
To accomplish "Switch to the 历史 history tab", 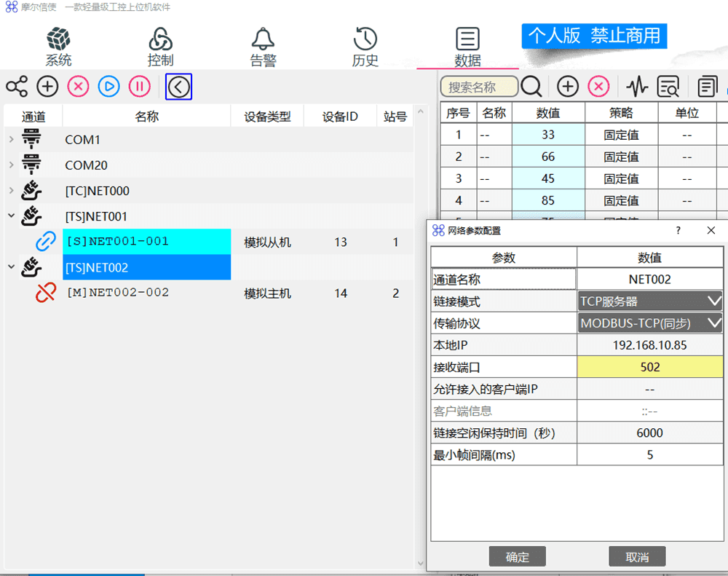I will tap(365, 47).
